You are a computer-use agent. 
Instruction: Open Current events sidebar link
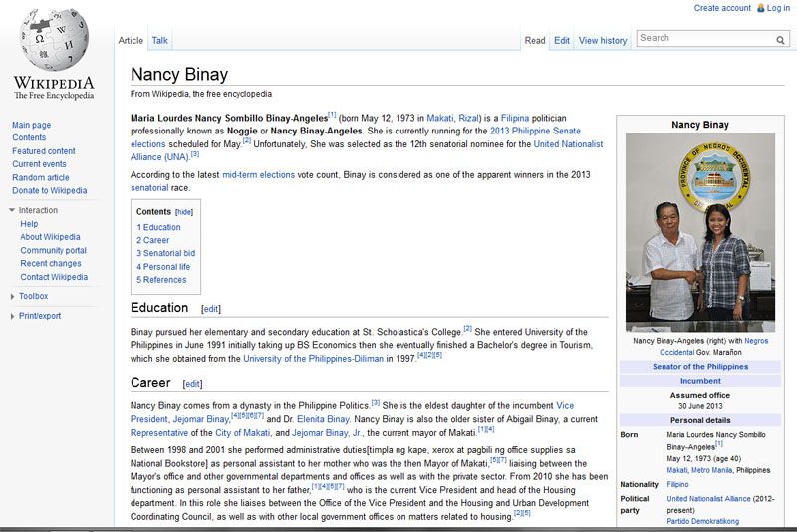39,164
